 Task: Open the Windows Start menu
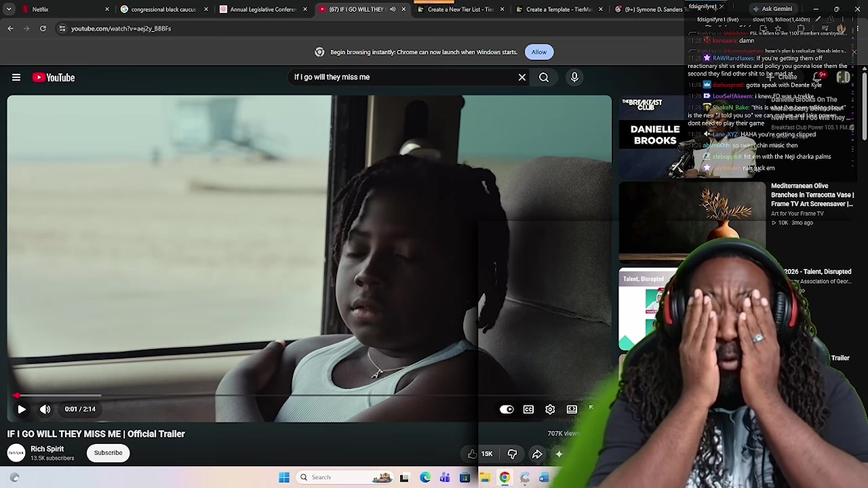[284, 477]
